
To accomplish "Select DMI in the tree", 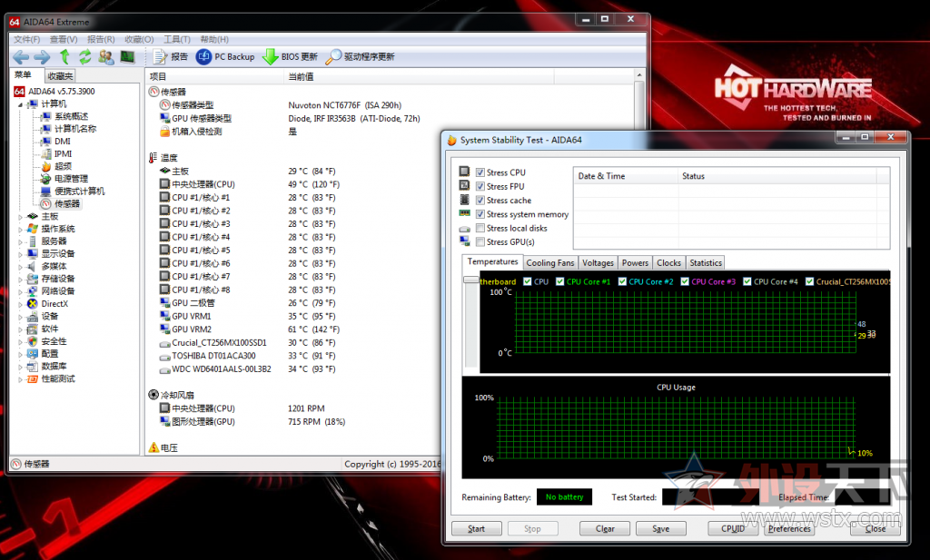I will 63,141.
